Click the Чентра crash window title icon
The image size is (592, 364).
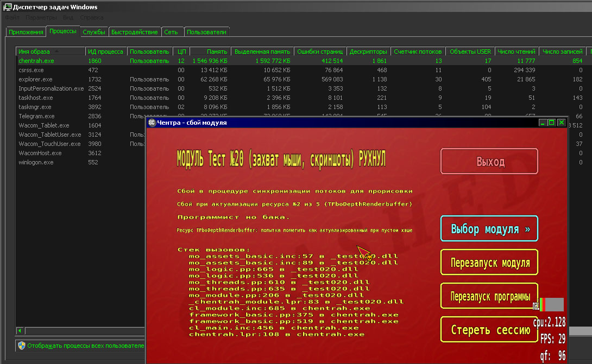152,123
